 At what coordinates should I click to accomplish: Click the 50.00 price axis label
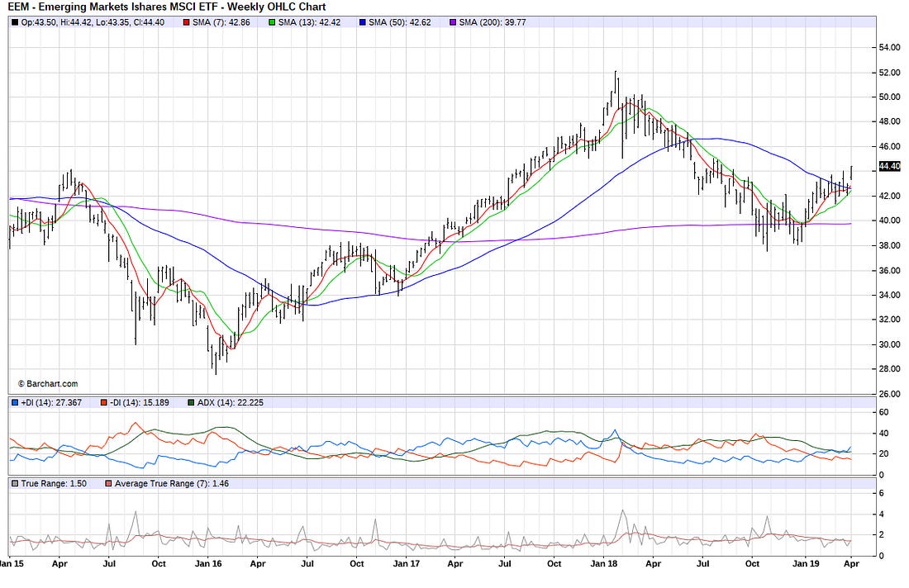[890, 97]
